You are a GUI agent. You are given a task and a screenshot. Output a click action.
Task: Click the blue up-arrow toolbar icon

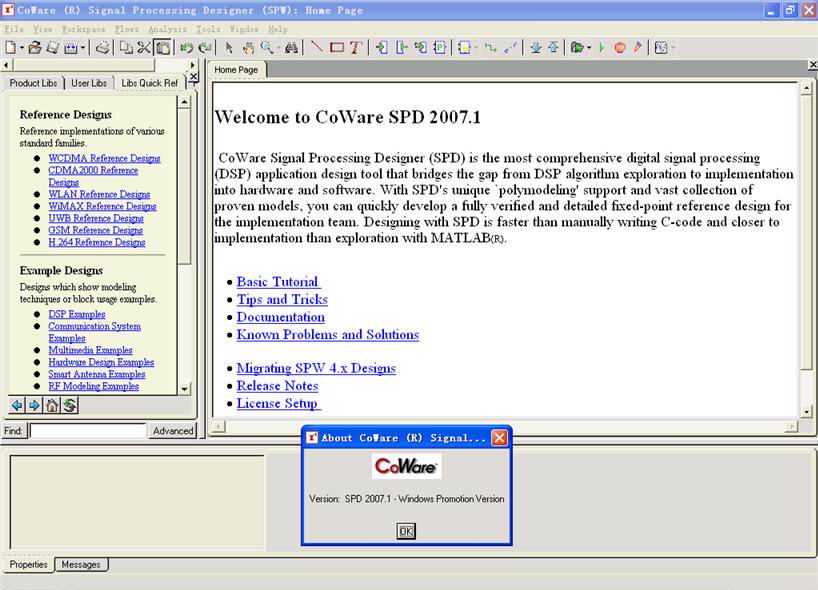tap(554, 48)
